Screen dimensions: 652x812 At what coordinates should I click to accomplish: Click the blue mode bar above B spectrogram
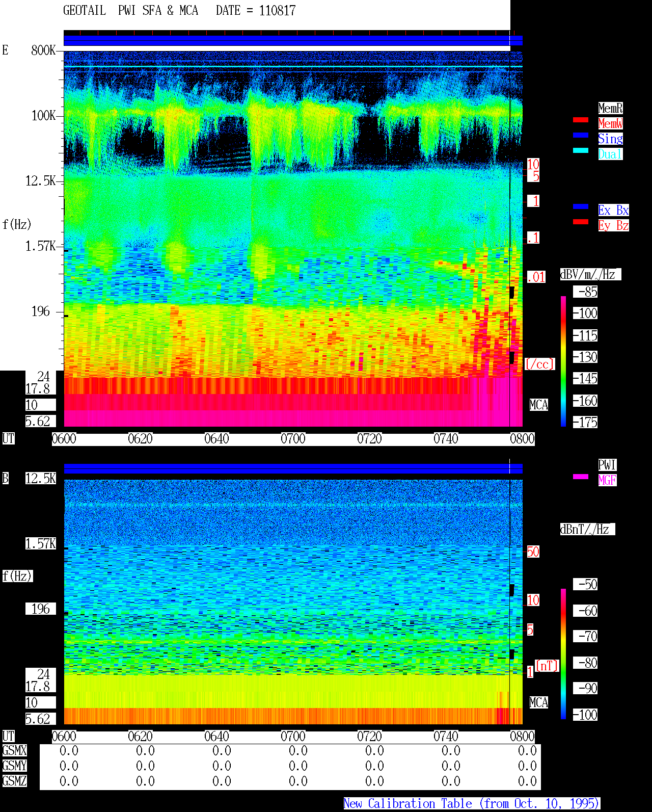[293, 468]
